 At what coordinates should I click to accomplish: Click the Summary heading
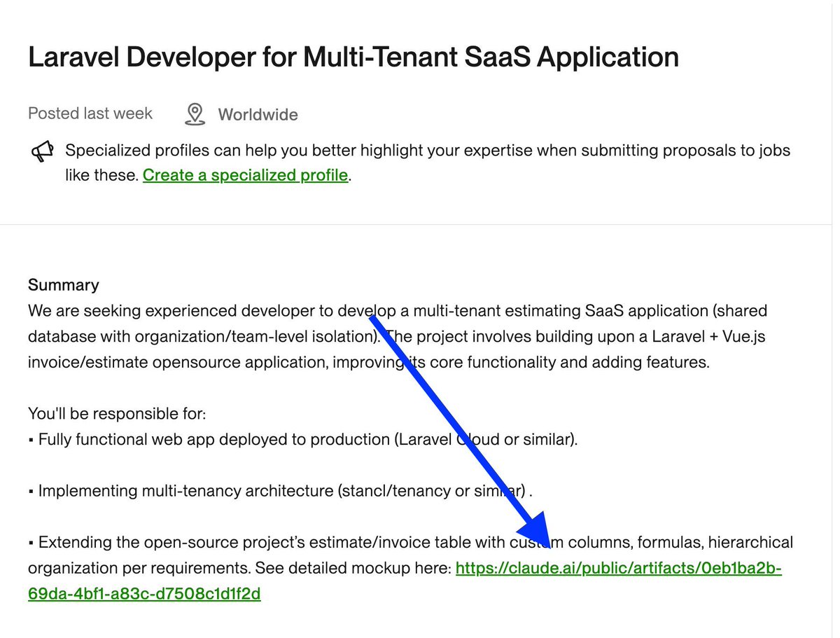coord(64,285)
